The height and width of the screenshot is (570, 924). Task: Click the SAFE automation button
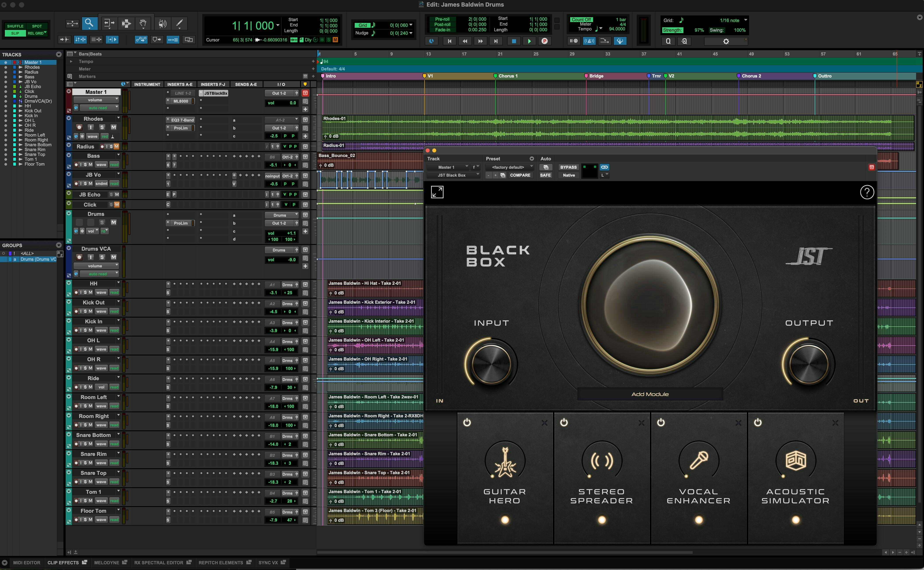(x=545, y=175)
